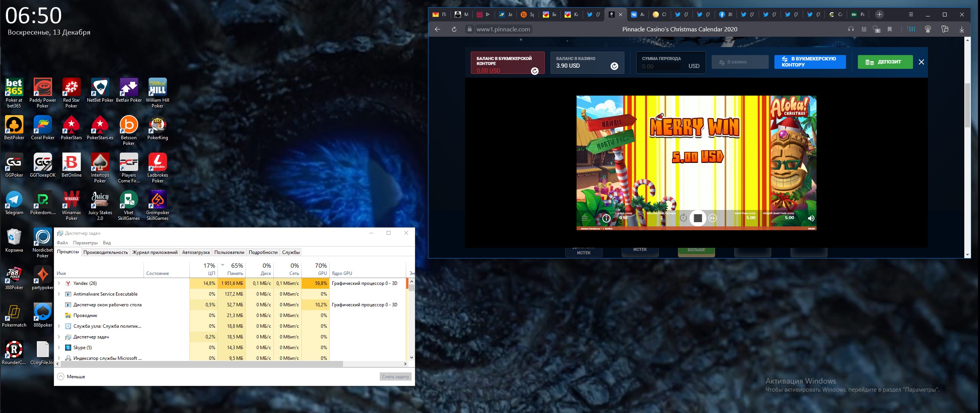Refresh the casino balance 3.90 USD

point(614,66)
